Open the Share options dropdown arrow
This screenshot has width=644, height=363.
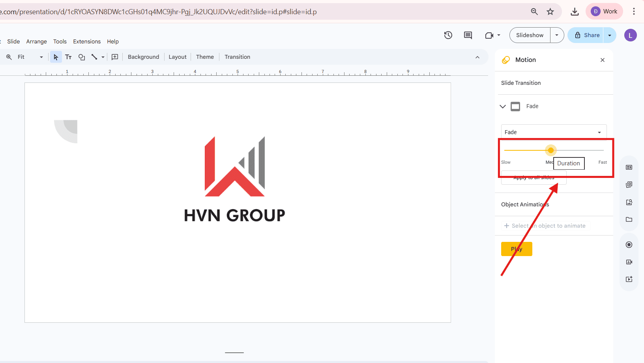coord(610,35)
